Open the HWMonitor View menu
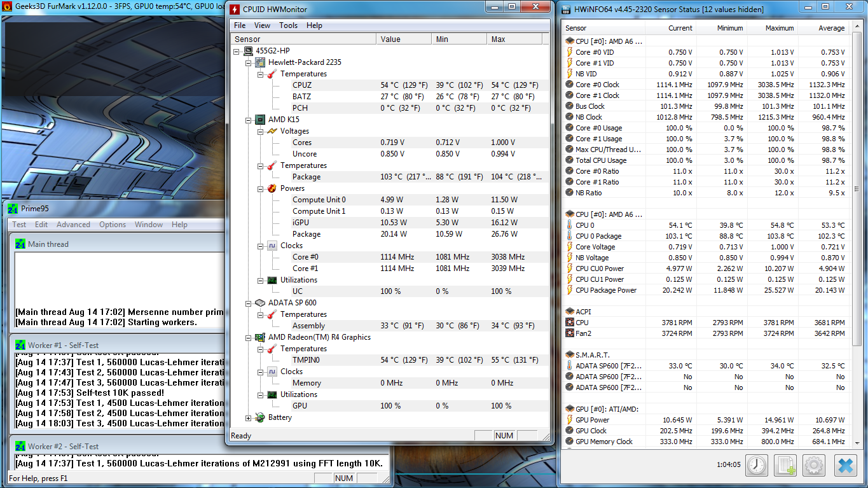The image size is (868, 488). tap(262, 25)
